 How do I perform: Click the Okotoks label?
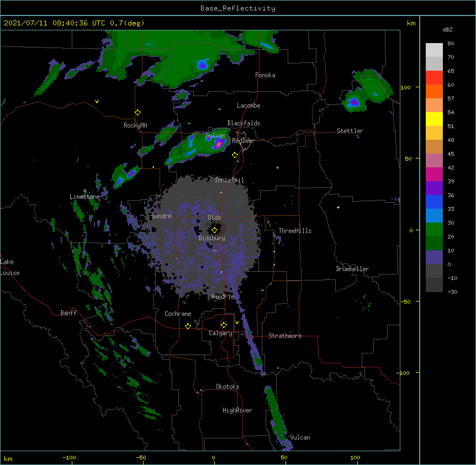coord(228,387)
